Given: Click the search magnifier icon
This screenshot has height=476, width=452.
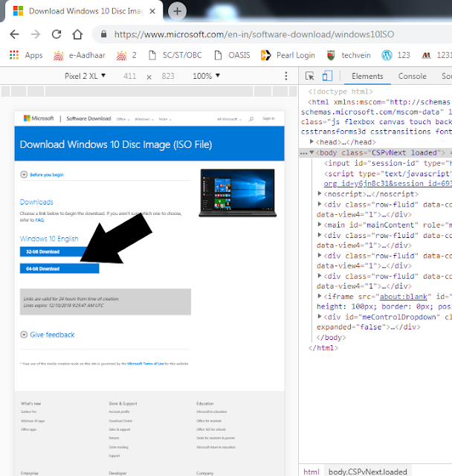Looking at the screenshot, I should [251, 119].
